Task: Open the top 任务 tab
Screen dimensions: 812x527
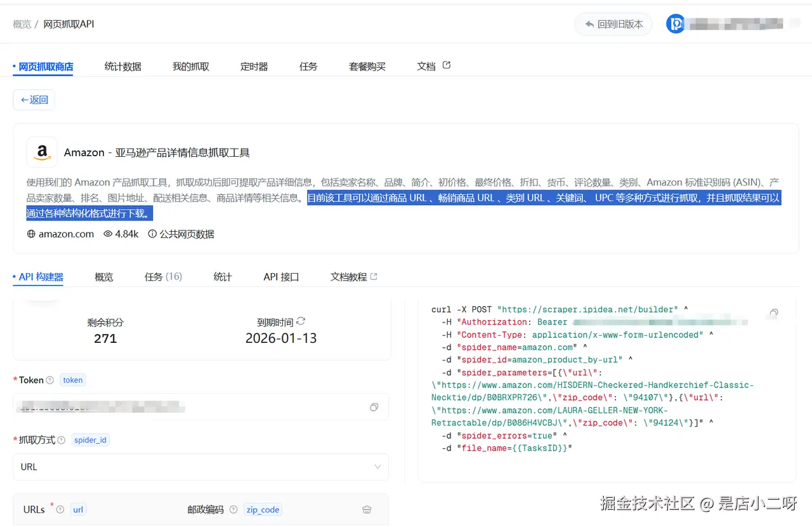Action: click(308, 67)
